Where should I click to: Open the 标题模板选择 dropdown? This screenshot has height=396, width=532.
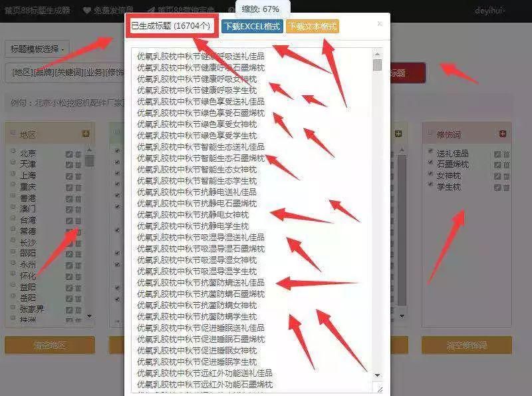pyautogui.click(x=37, y=49)
